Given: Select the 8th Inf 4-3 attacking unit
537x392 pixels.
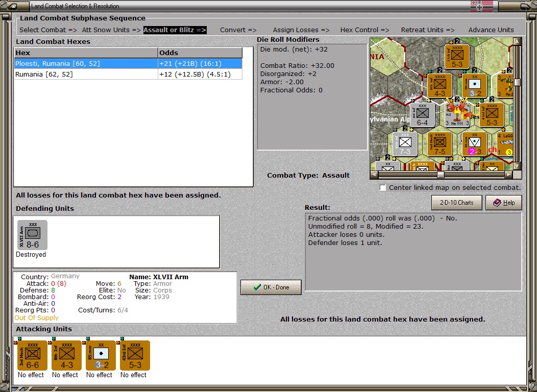Looking at the screenshot, I should (66, 355).
